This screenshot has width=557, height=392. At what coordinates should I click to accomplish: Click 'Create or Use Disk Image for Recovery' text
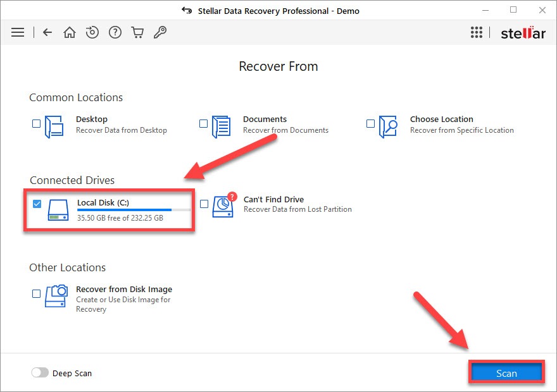[x=123, y=304]
